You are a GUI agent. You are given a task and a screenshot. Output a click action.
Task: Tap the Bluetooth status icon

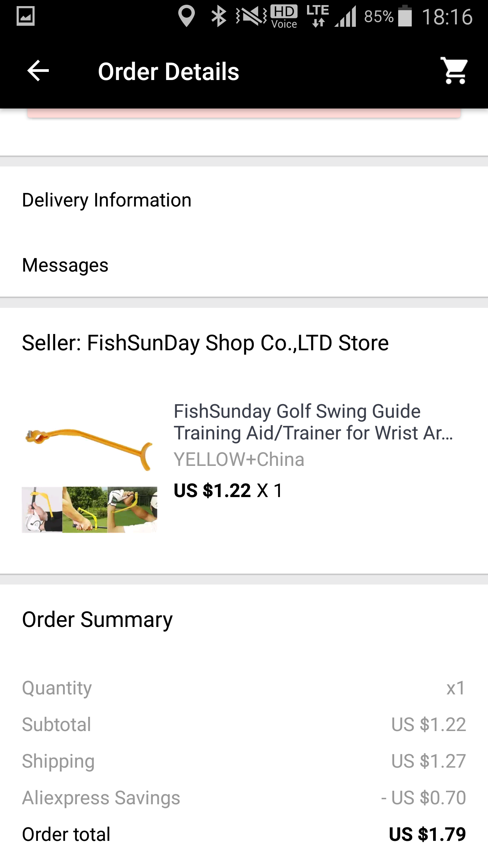(x=219, y=16)
